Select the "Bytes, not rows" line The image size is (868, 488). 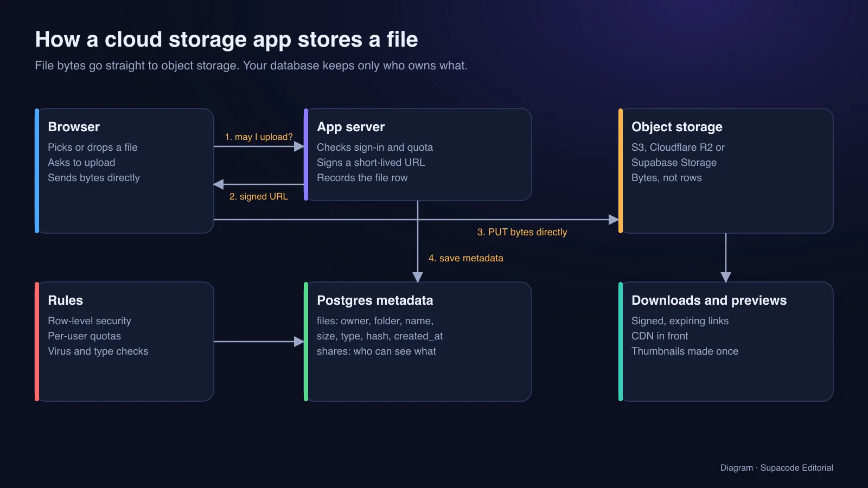(667, 178)
